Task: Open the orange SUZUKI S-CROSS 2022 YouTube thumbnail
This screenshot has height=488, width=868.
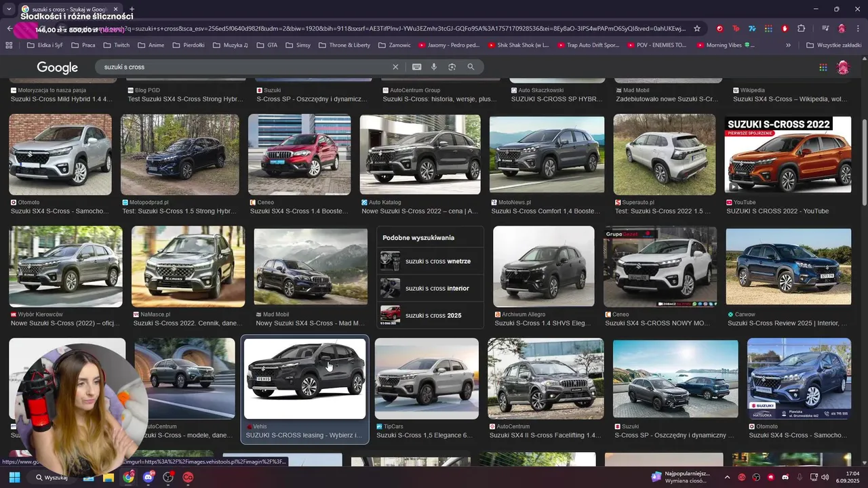Action: pyautogui.click(x=788, y=155)
